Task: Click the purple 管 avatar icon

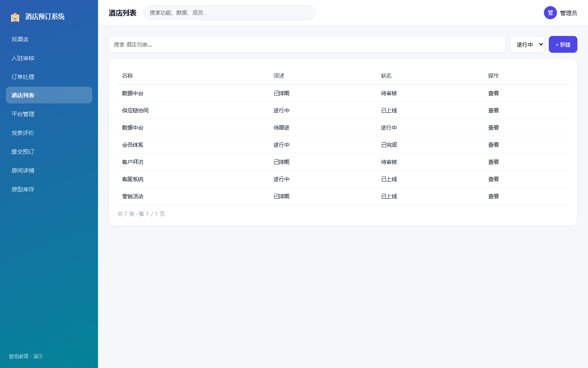Action: pos(550,13)
